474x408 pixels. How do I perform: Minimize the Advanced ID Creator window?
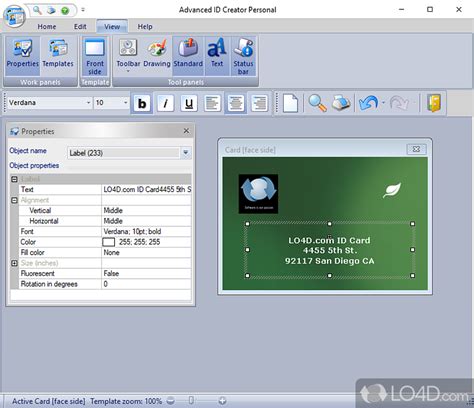402,10
